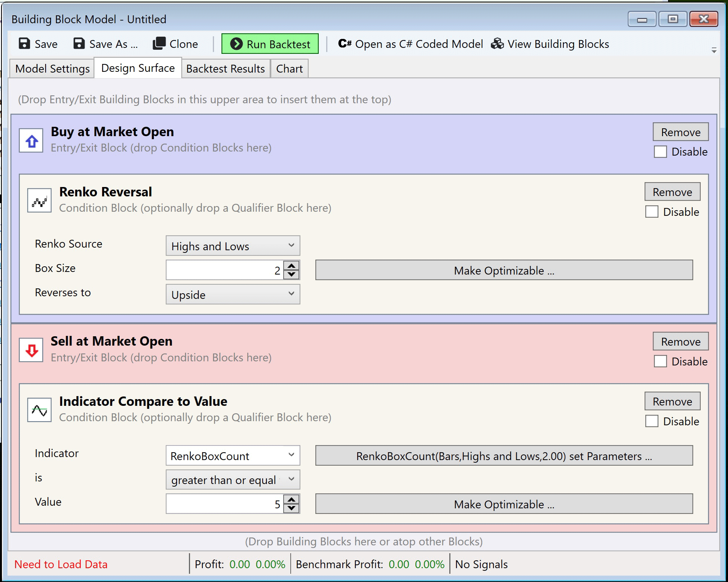Click the Renko Reversal block icon
Viewport: 728px width, 582px height.
click(x=39, y=200)
